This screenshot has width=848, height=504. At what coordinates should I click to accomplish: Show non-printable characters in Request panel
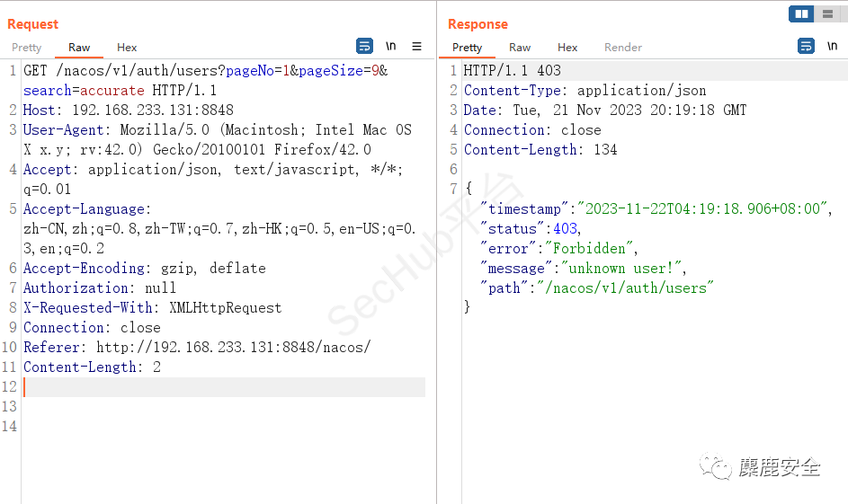tap(391, 46)
